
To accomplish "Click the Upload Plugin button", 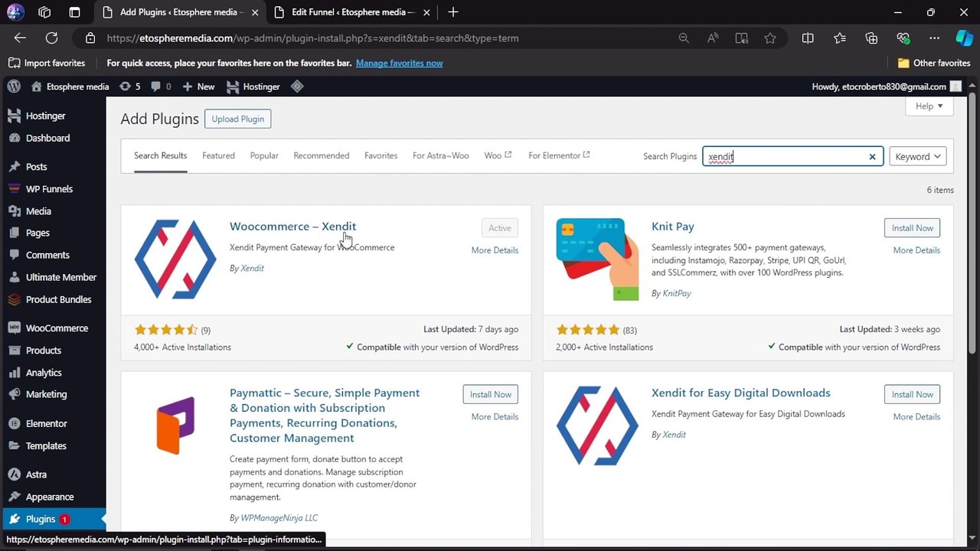I will pos(238,119).
